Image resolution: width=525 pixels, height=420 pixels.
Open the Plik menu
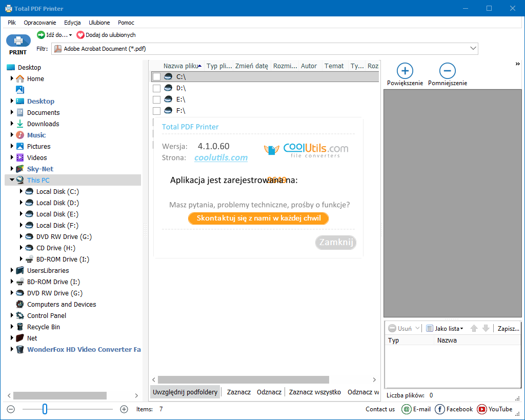point(12,23)
